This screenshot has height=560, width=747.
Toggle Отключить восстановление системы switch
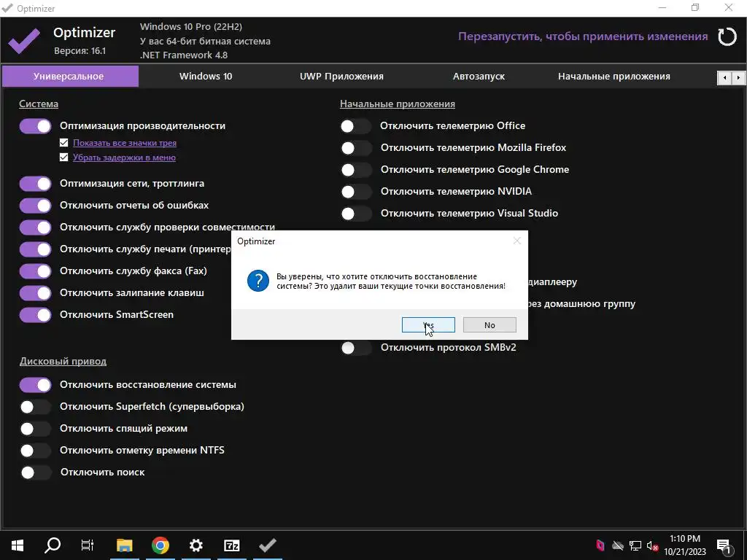[x=35, y=385]
